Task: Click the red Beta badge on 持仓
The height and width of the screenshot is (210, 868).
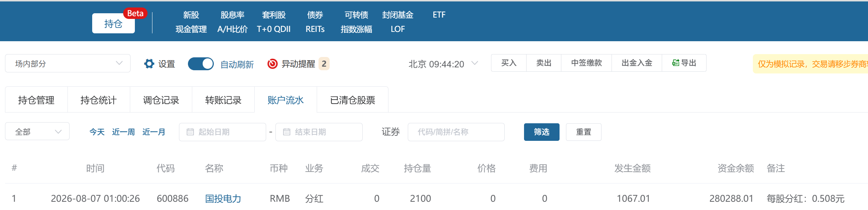Action: point(135,13)
